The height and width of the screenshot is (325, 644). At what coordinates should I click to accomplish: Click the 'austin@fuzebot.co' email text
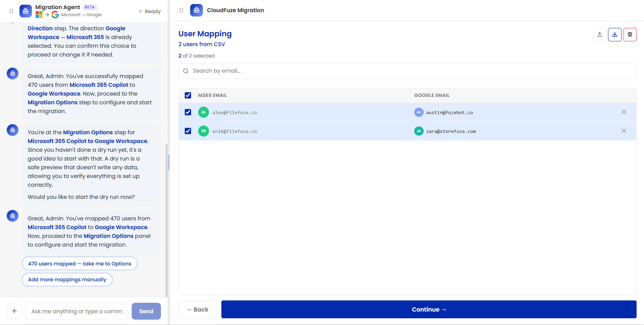[x=449, y=112]
